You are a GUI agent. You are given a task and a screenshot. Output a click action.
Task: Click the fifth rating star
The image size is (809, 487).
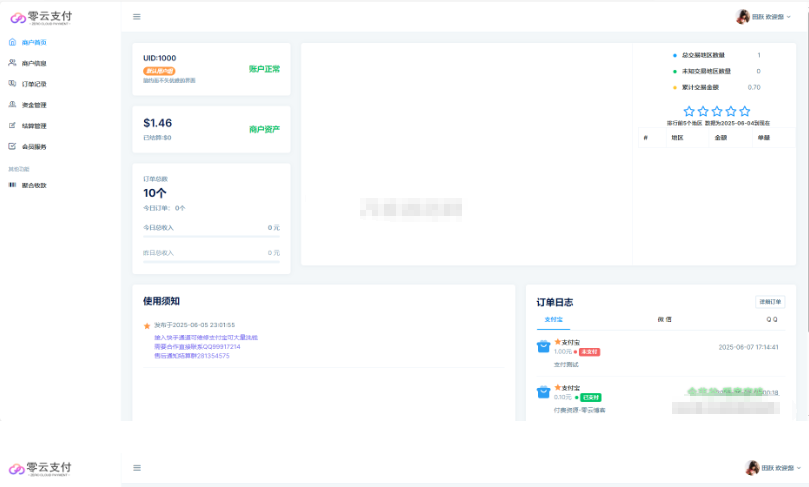745,111
